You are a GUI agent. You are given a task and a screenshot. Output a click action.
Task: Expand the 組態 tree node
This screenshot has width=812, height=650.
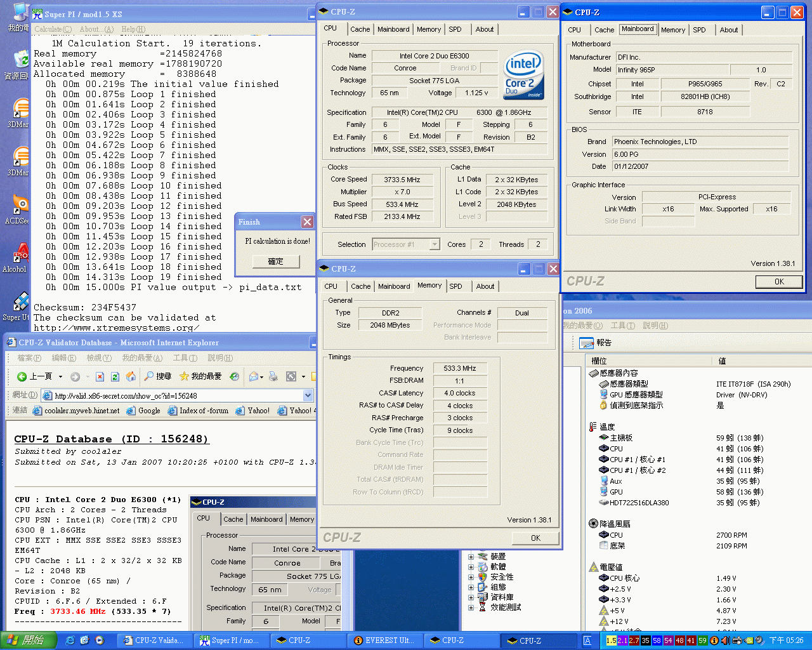click(x=471, y=587)
